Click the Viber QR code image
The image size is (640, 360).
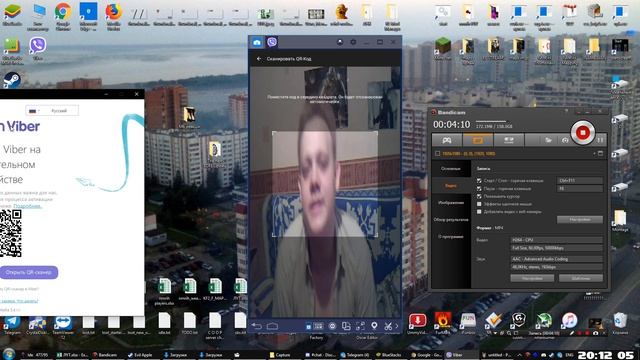click(x=11, y=233)
